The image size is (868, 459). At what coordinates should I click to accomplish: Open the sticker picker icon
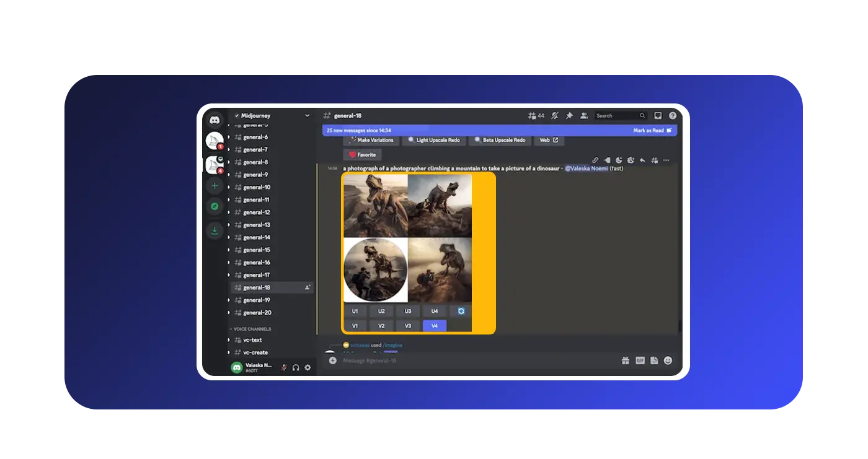654,361
